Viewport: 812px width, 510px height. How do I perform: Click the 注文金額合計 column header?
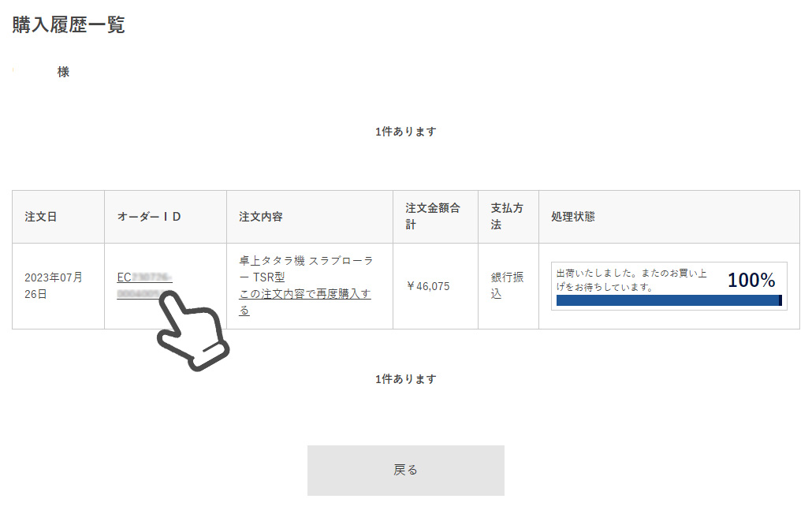[x=433, y=216]
